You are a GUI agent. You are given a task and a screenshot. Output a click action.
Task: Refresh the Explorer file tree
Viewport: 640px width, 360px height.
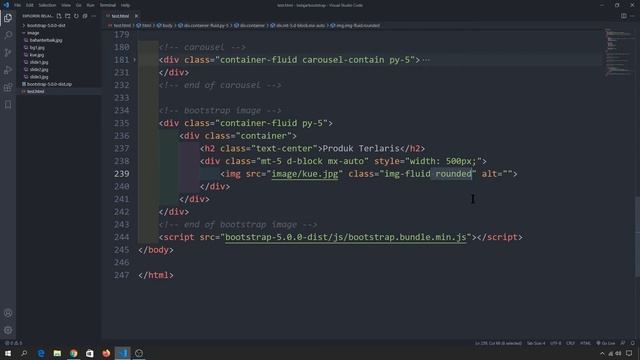76,16
